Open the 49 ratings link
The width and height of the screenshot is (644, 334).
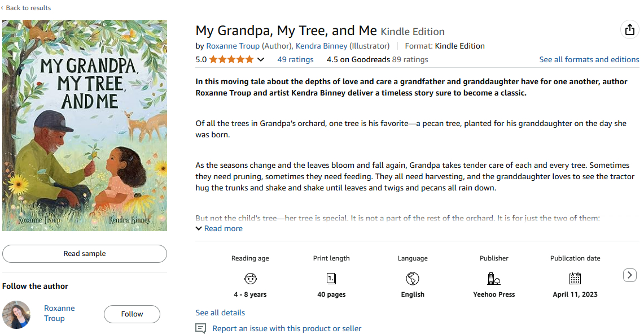click(x=295, y=59)
